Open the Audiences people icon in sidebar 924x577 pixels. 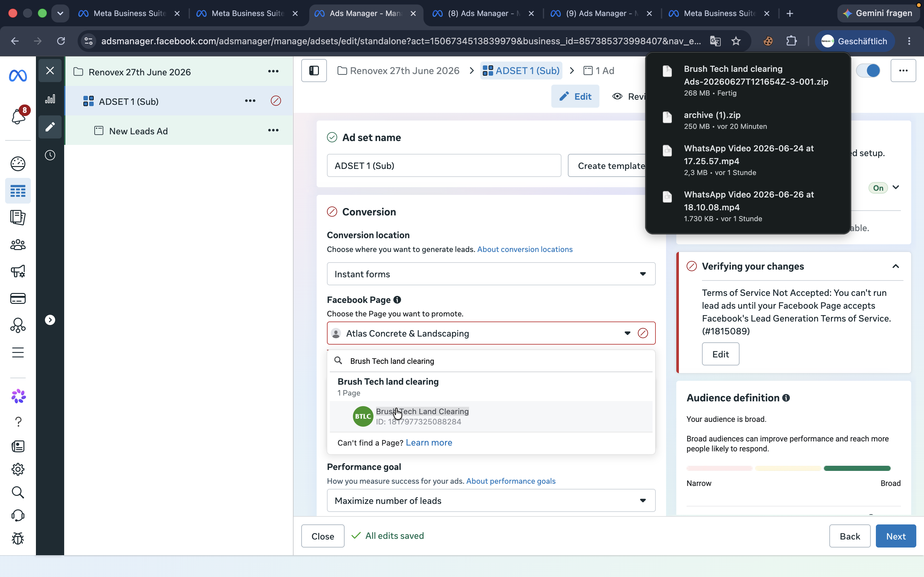click(18, 245)
